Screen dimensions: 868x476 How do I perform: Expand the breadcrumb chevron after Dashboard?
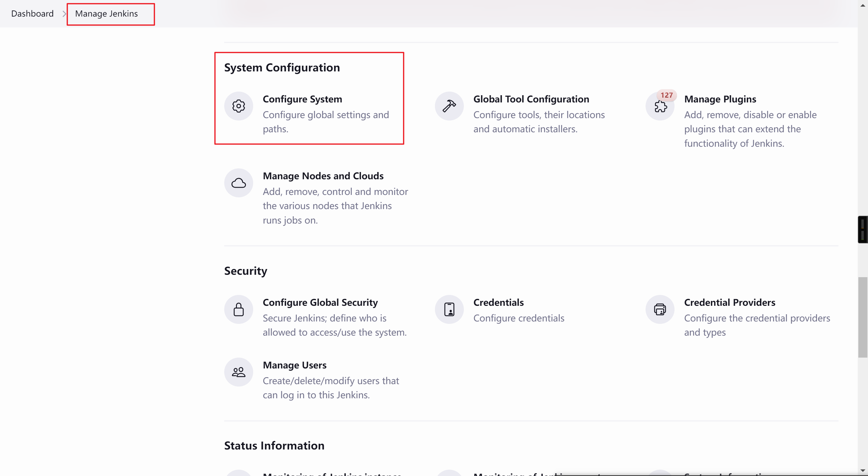pos(64,14)
